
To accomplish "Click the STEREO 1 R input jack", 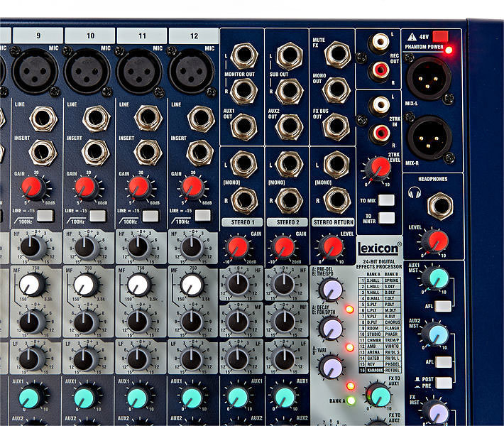I will (x=244, y=201).
